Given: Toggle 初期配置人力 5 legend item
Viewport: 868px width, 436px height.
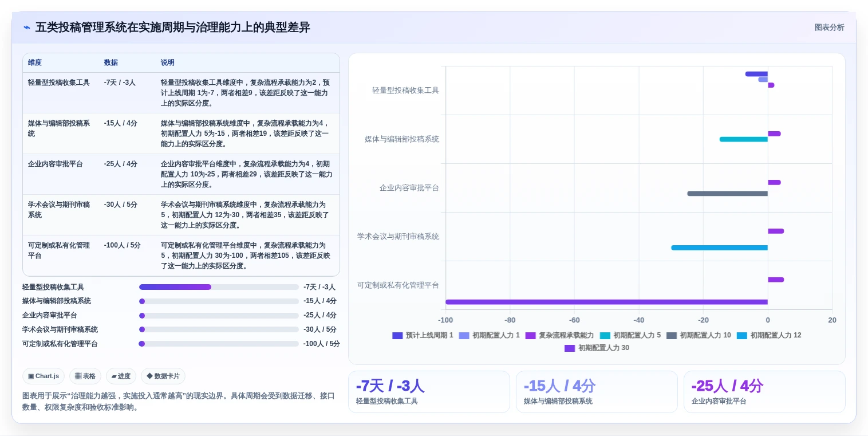Looking at the screenshot, I should 630,336.
